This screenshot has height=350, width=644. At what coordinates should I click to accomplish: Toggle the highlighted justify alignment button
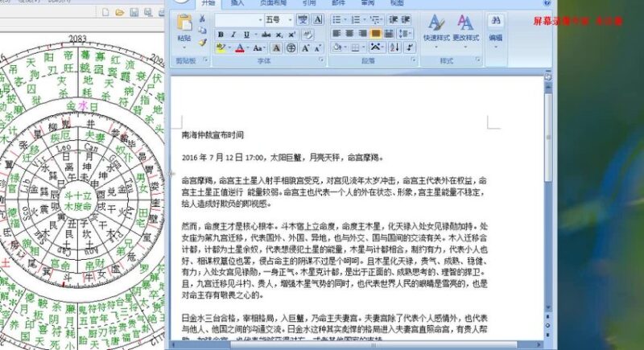tap(375, 34)
